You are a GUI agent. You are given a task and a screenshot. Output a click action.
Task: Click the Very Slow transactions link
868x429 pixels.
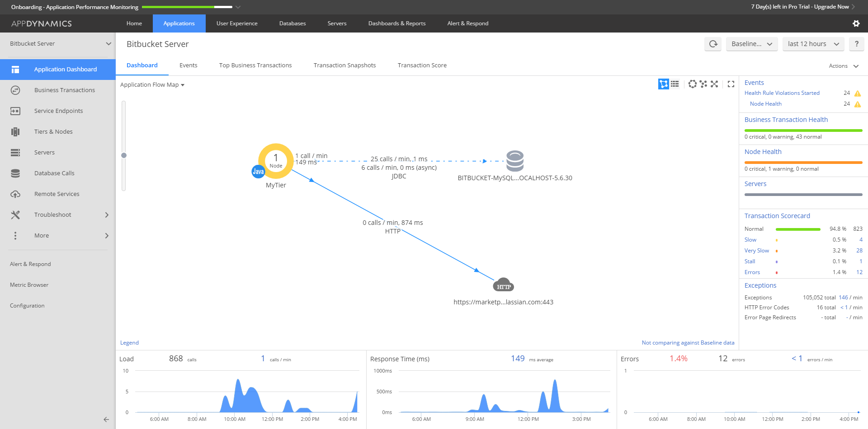(x=756, y=251)
